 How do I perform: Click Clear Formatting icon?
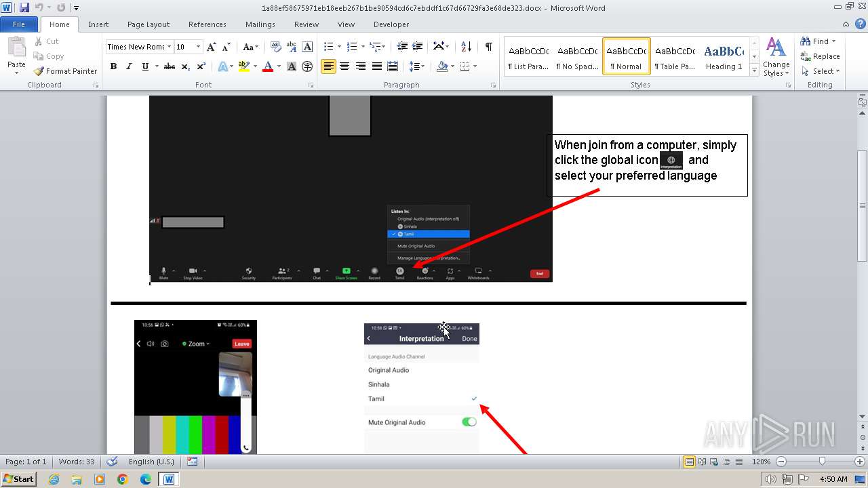(x=276, y=47)
